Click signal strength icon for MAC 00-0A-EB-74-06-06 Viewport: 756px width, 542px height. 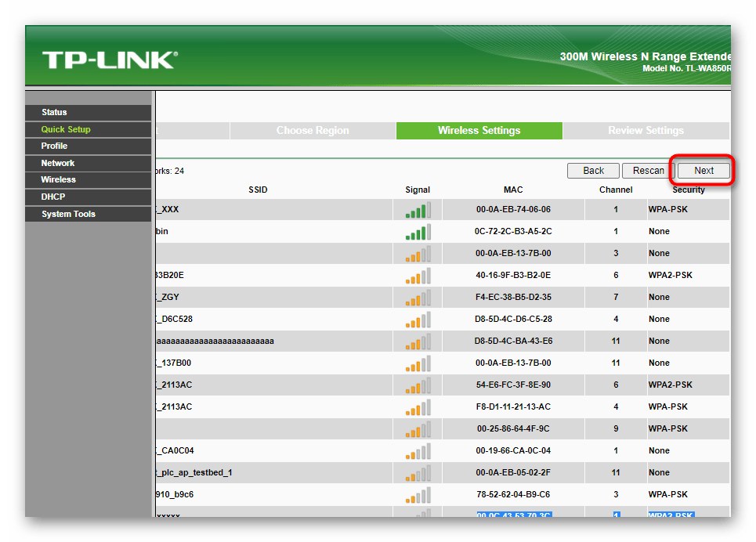pos(418,210)
